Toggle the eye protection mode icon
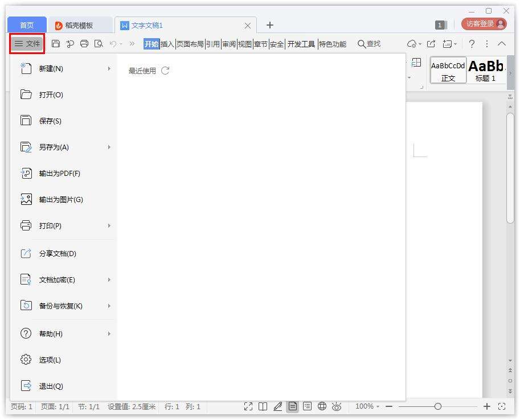Image resolution: width=520 pixels, height=420 pixels. point(337,406)
